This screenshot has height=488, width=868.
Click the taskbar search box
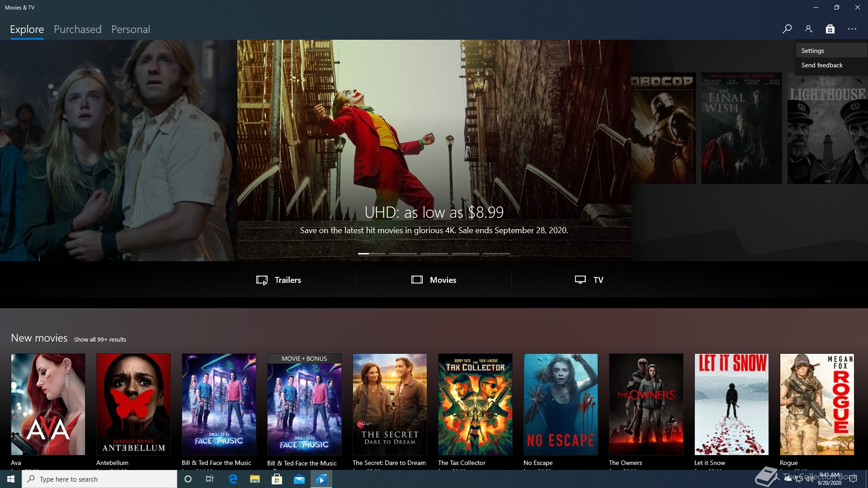[x=99, y=479]
